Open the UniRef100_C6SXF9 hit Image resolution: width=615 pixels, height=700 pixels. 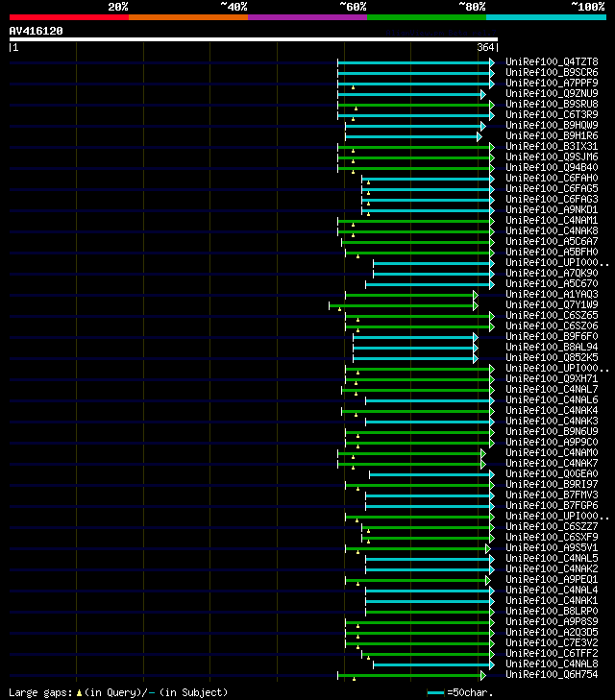tap(552, 537)
